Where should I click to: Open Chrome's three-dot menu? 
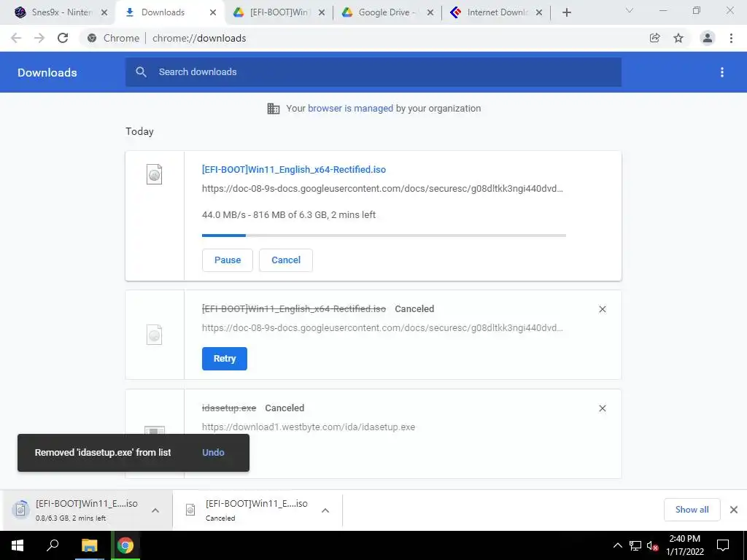click(x=731, y=38)
